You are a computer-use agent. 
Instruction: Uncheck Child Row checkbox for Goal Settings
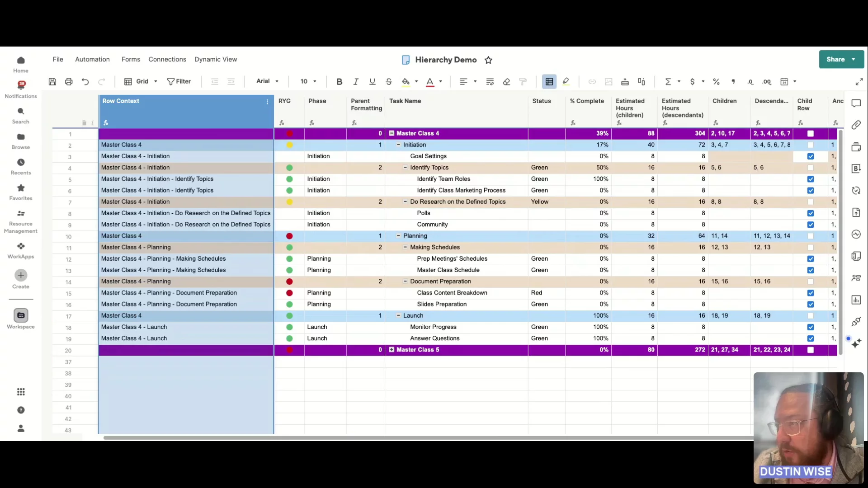coord(811,156)
